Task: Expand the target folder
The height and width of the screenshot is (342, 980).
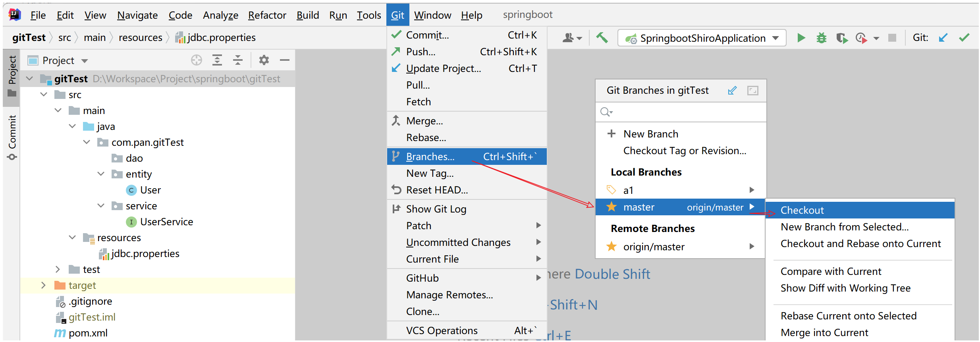Action: (44, 285)
